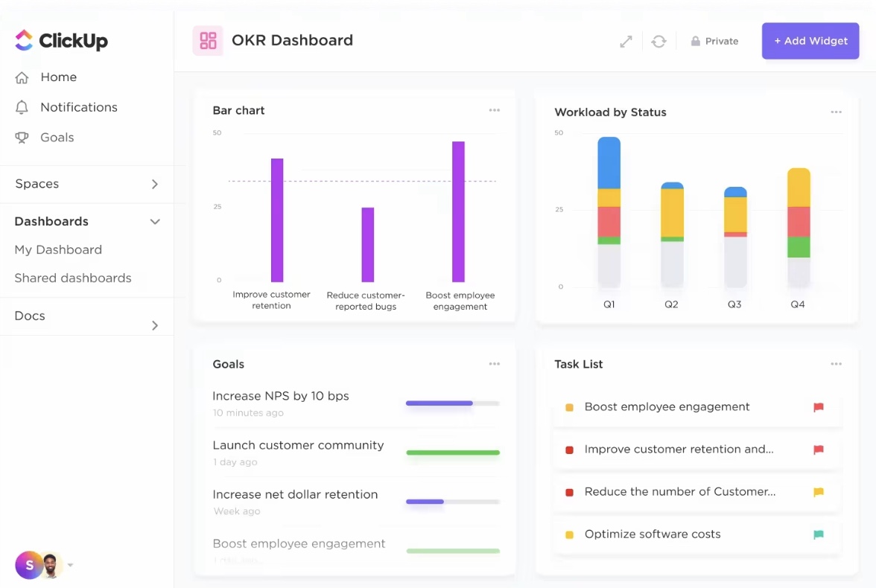Open Workload by Status widget ellipsis menu
Viewport: 876px width, 588px height.
tap(836, 112)
